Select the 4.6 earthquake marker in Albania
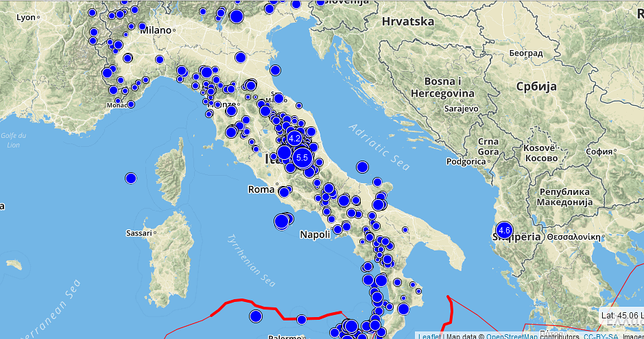The image size is (644, 339). (505, 231)
